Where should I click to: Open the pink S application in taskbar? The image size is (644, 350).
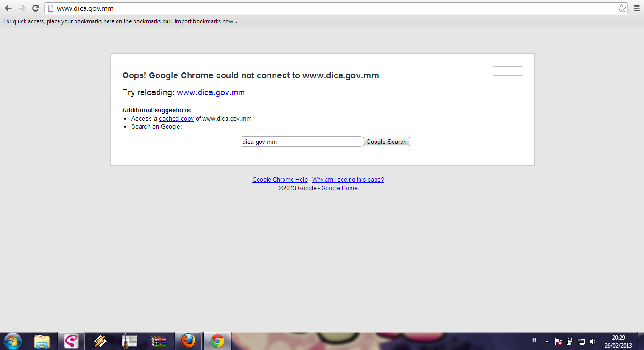pos(71,341)
